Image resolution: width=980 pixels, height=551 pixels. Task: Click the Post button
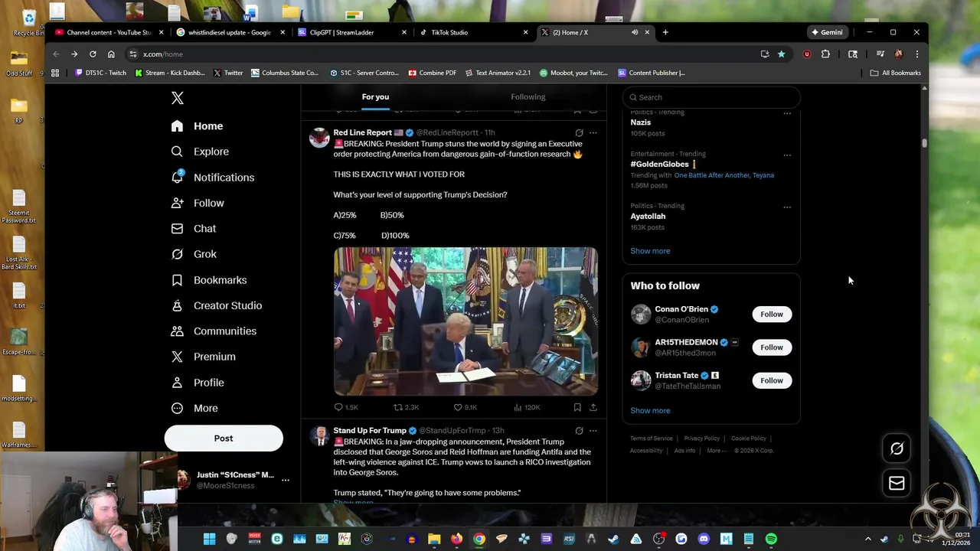[224, 439]
